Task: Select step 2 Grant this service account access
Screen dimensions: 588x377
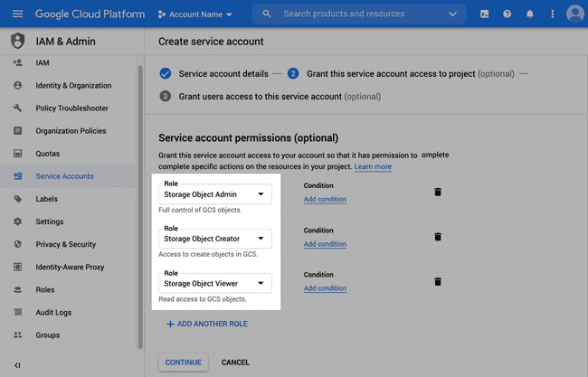Action: pos(401,73)
